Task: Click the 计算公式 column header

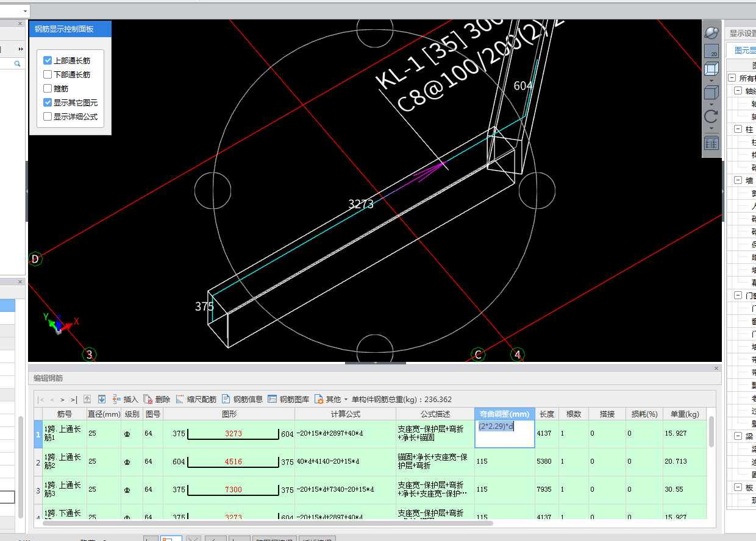Action: (345, 414)
